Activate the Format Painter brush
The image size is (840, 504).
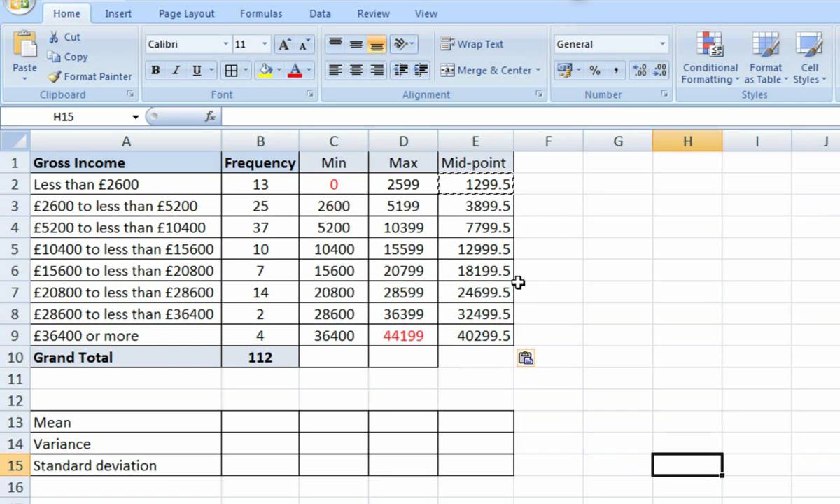tap(90, 76)
